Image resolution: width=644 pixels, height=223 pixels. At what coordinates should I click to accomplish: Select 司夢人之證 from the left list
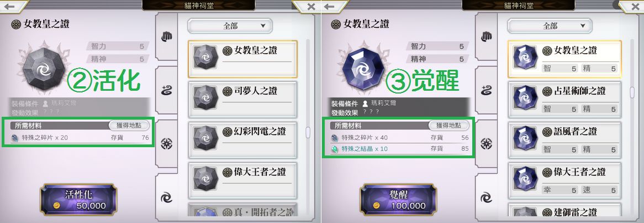242,98
